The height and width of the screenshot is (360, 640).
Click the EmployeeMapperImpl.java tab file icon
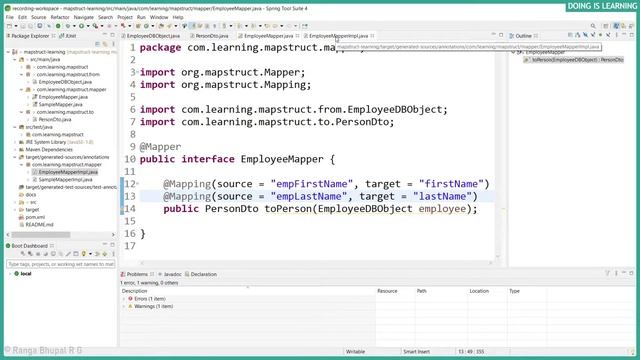306,36
